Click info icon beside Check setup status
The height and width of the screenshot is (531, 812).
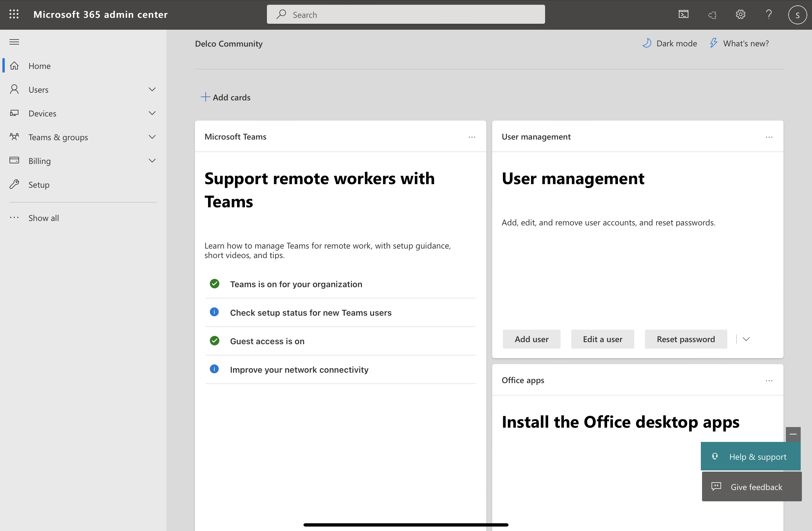tap(214, 312)
